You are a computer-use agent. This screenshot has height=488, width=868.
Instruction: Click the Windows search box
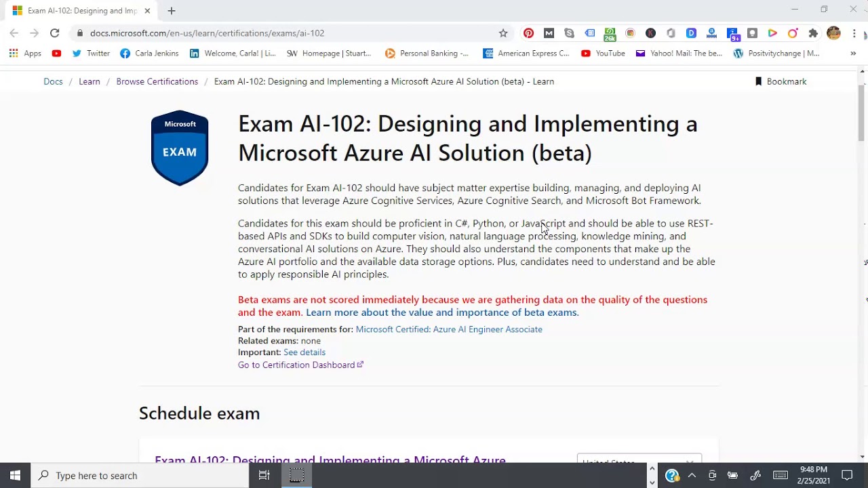[x=140, y=475]
